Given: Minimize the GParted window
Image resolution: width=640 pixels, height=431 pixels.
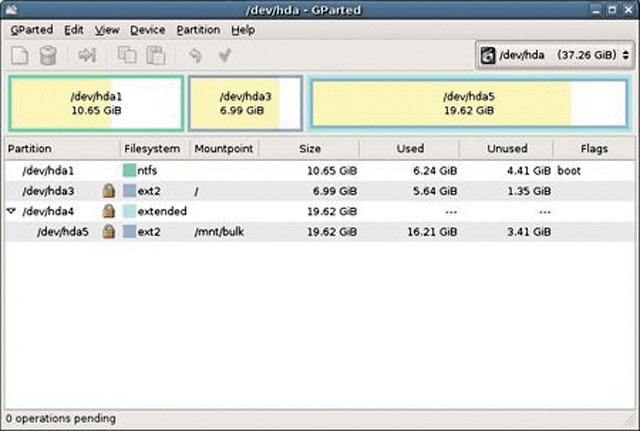Looking at the screenshot, I should point(596,10).
